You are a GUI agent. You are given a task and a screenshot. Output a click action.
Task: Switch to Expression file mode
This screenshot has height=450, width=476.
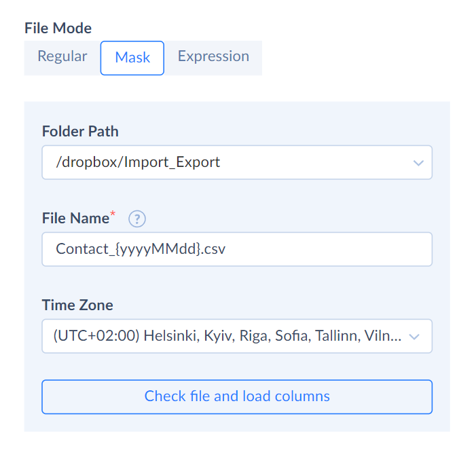213,57
